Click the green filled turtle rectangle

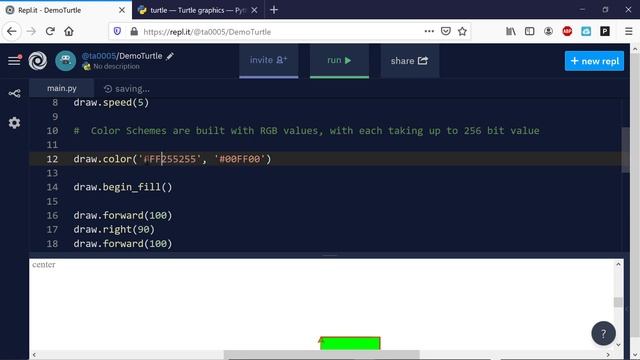tap(350, 343)
